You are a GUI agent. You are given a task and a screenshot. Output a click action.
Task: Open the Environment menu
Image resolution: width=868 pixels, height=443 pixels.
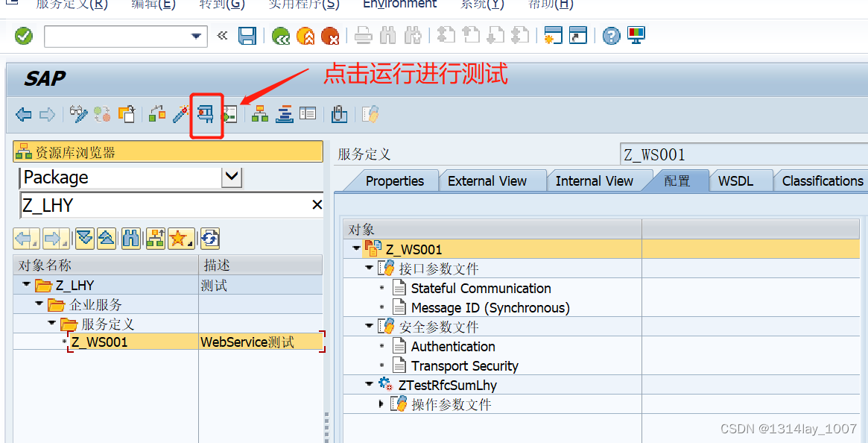[x=399, y=4]
